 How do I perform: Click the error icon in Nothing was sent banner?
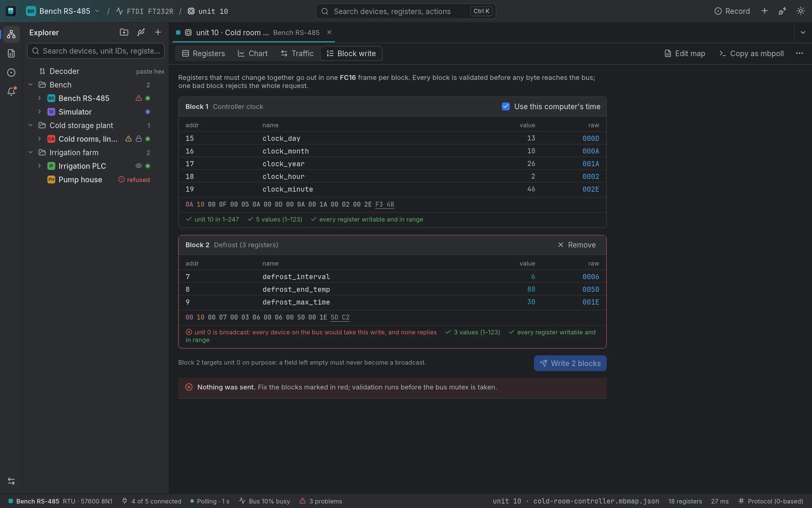tap(189, 387)
